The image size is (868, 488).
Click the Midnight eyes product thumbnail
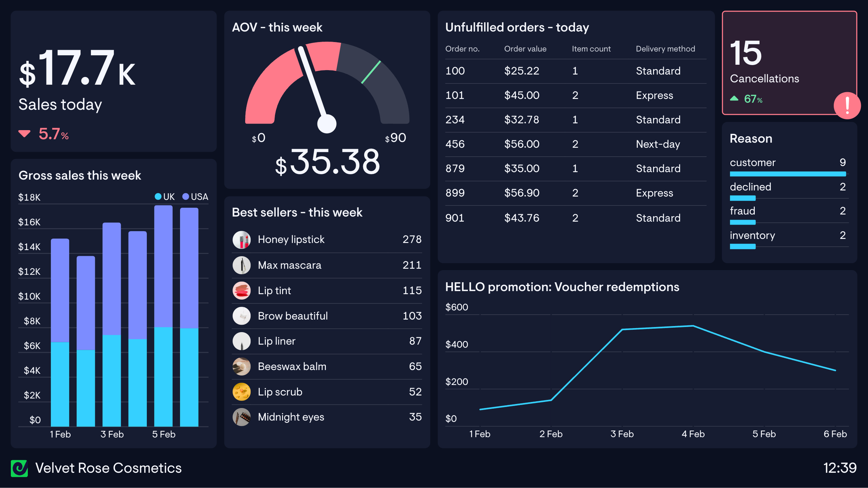[241, 417]
